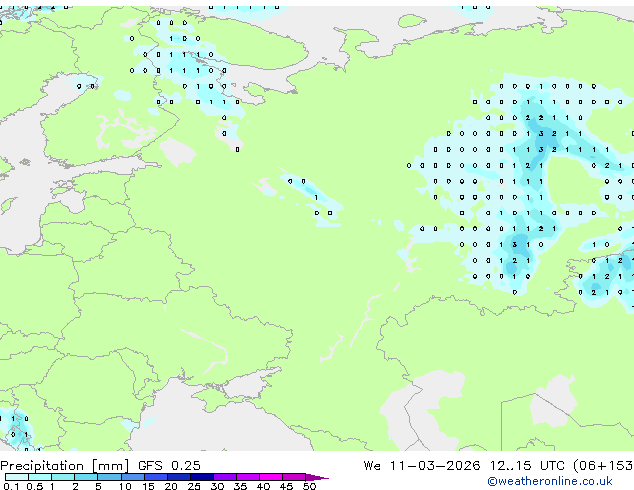Click the 20–25 mm dark blue legend box

click(178, 477)
